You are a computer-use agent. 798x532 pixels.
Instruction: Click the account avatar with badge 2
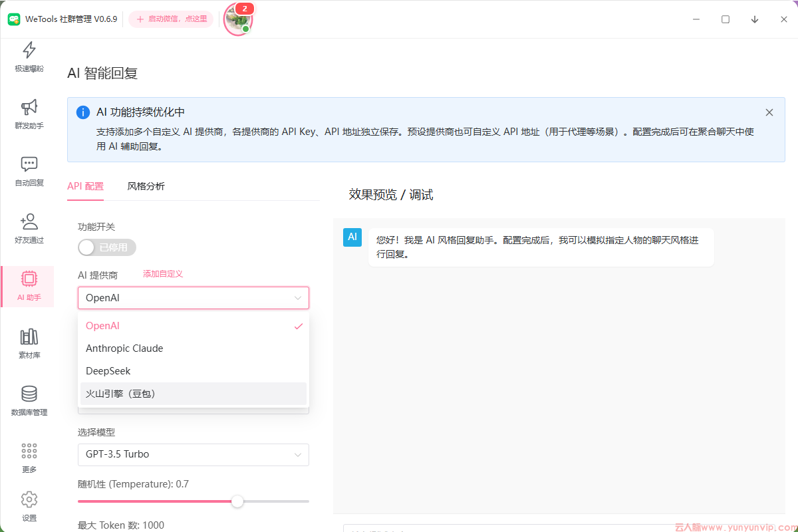coord(237,19)
